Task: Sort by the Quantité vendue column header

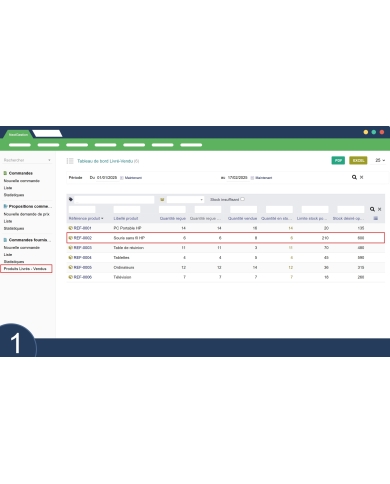Action: (242, 218)
